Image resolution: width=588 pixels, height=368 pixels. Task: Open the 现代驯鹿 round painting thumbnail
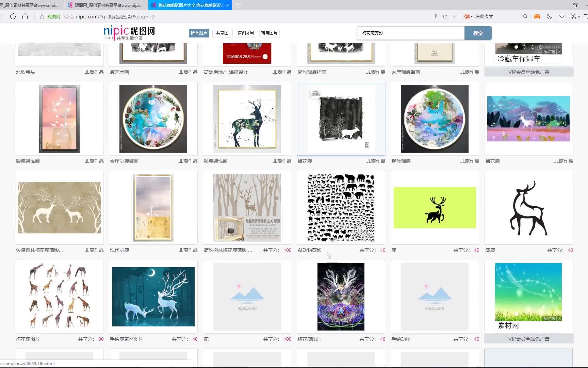435,119
